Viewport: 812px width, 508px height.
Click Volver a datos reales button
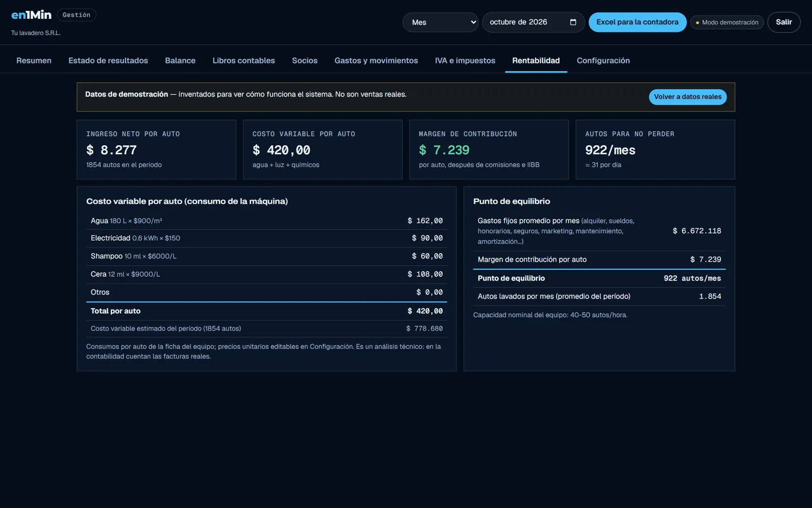[x=688, y=97]
